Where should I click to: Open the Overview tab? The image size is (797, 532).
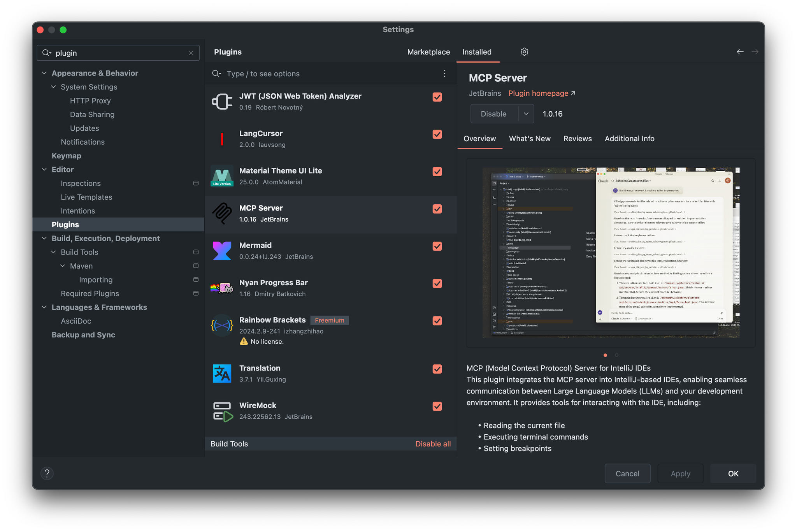coord(480,139)
